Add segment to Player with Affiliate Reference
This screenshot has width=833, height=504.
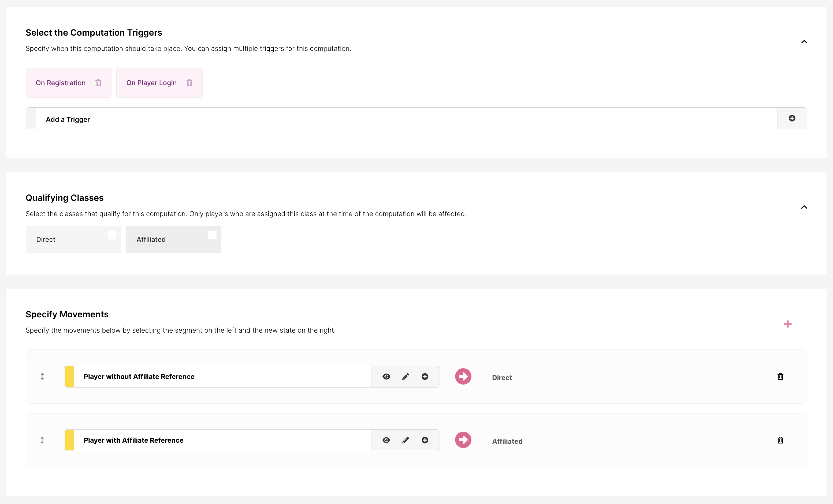click(425, 440)
